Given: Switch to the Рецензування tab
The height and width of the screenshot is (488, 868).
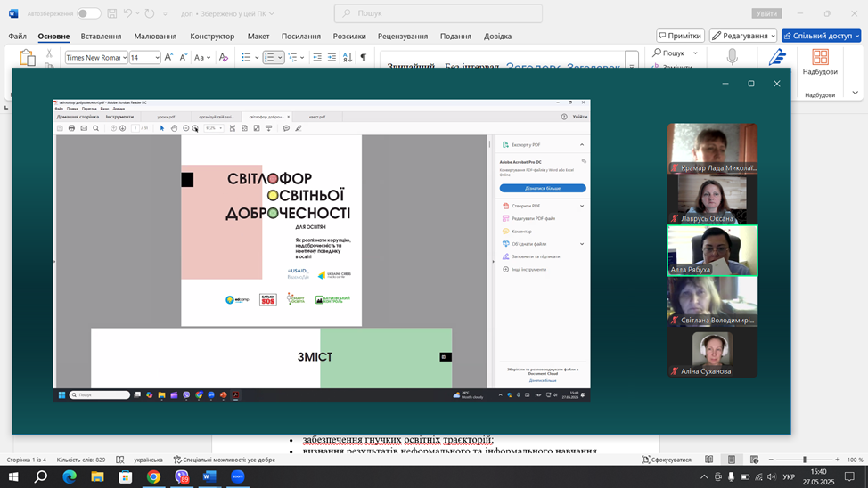Looking at the screenshot, I should (x=402, y=37).
